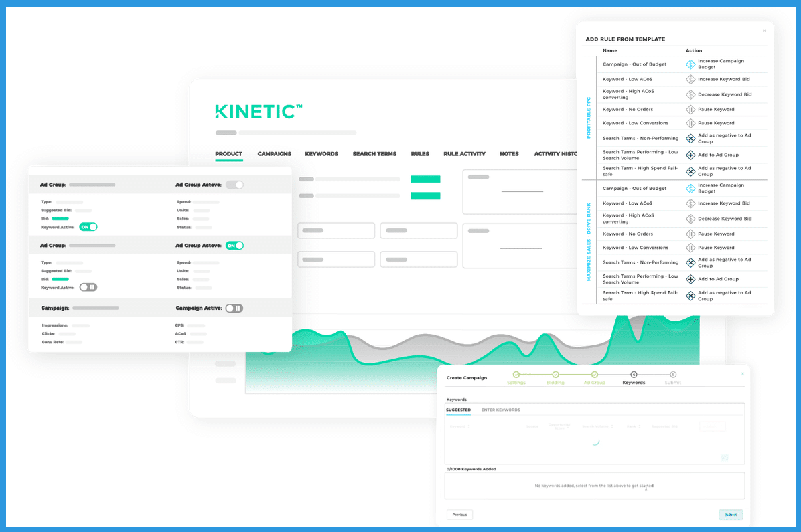
Task: Click the 'CTR:' label in the Campaign section
Action: click(x=179, y=342)
